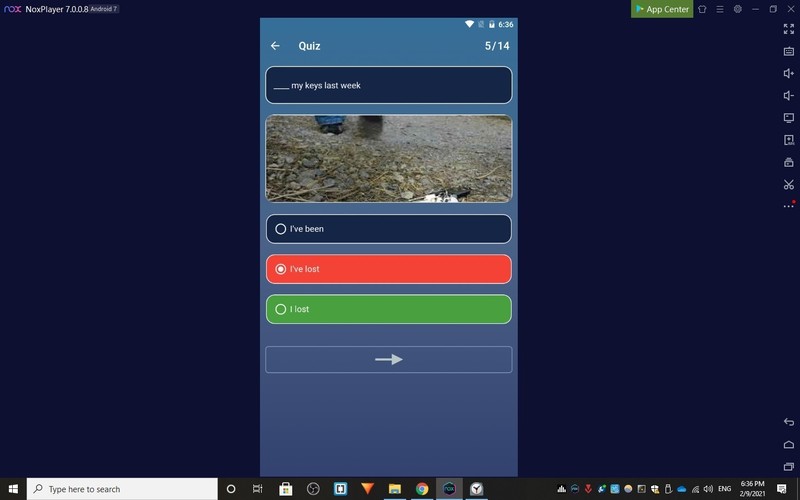This screenshot has width=800, height=500.
Task: Open NoxPlayer settings gear
Action: [737, 9]
